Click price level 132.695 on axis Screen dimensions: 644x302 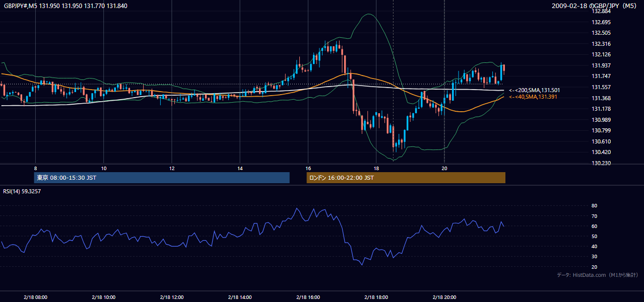[601, 22]
